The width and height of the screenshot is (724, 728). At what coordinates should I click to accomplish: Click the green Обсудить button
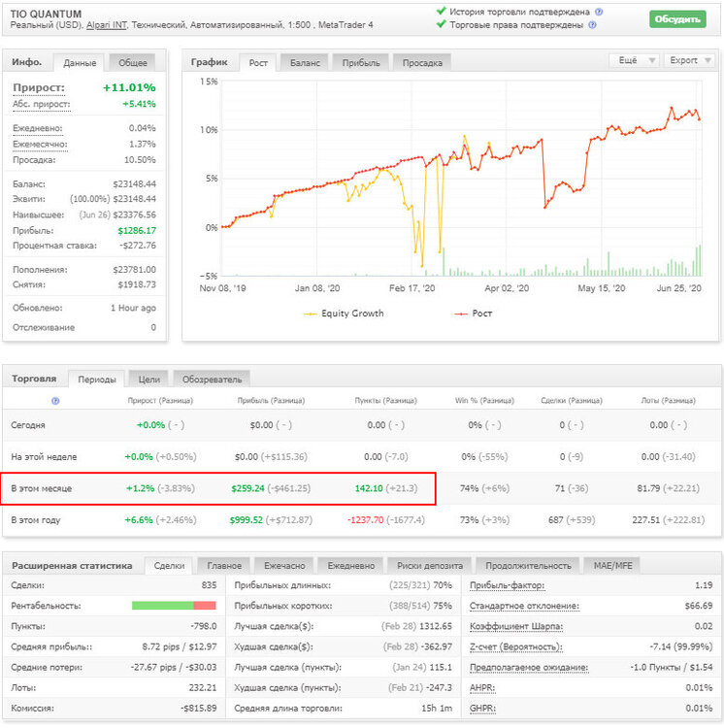click(677, 19)
